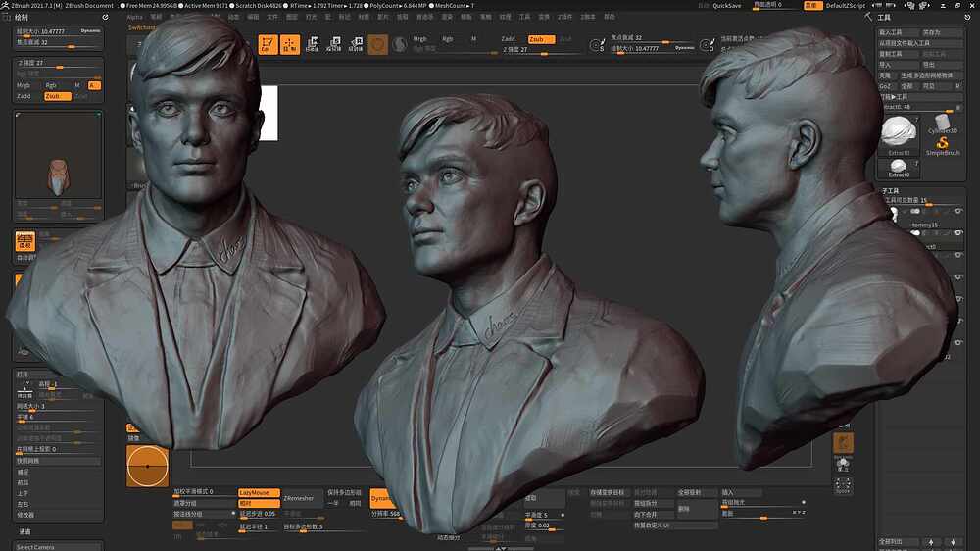Activate the orange Edit mode button
This screenshot has height=551, width=980.
coord(268,44)
